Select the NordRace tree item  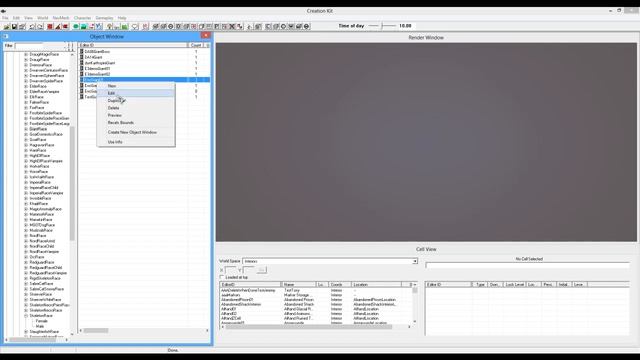[x=38, y=236]
